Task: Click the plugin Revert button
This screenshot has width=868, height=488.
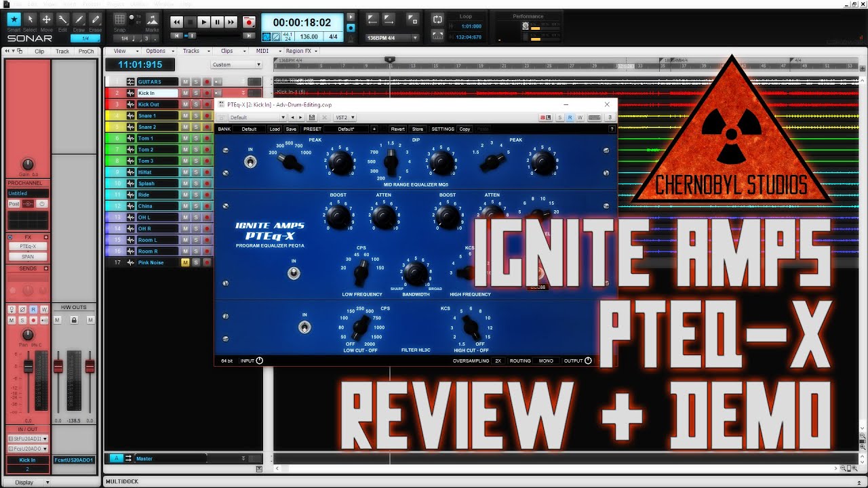Action: 398,129
